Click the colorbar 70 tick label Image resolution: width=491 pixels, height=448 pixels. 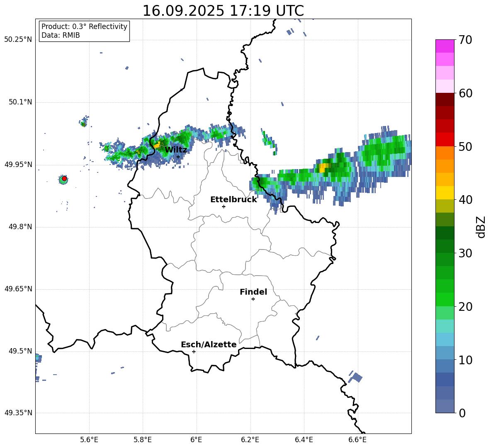[x=465, y=40]
